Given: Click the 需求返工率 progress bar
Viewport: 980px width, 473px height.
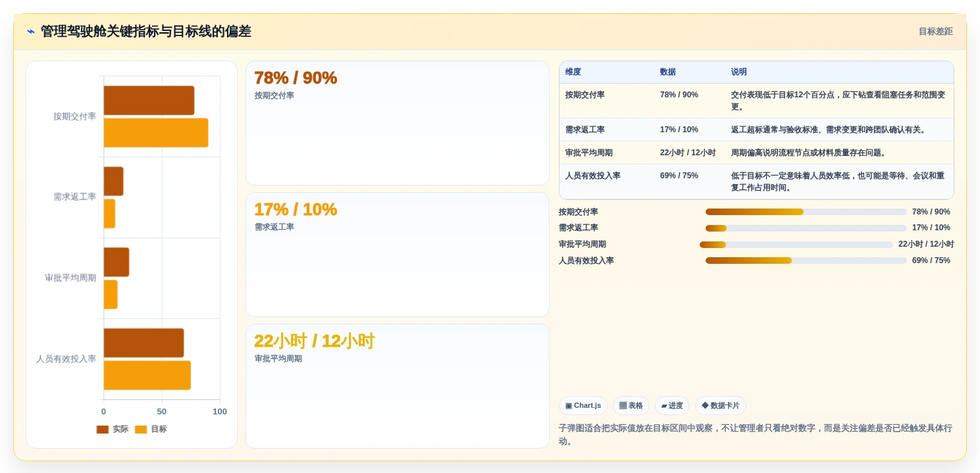Looking at the screenshot, I should click(806, 228).
